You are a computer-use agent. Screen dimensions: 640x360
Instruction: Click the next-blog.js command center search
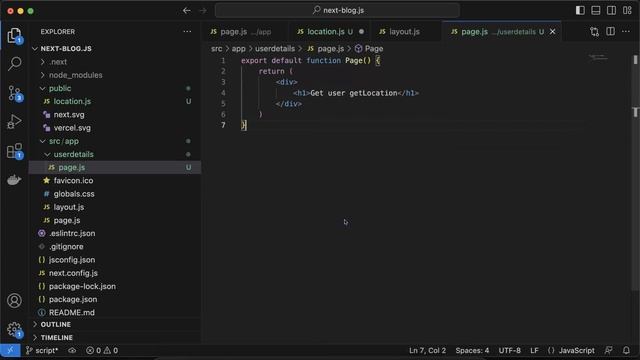click(x=338, y=10)
